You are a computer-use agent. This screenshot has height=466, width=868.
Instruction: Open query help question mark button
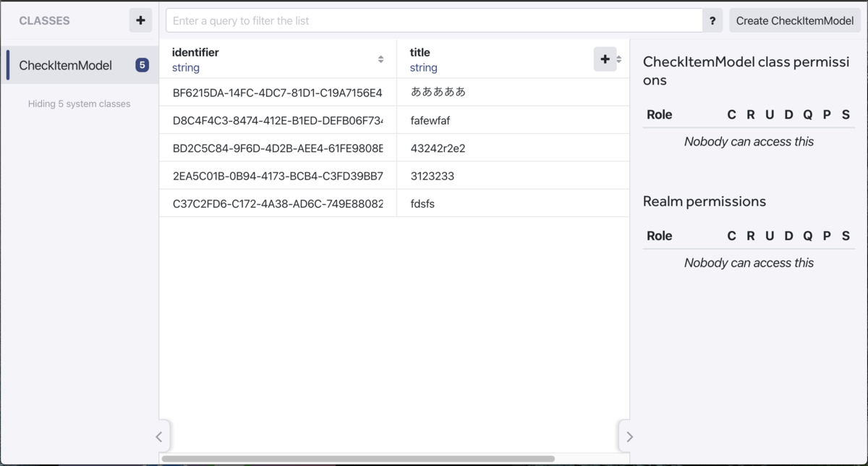point(712,21)
